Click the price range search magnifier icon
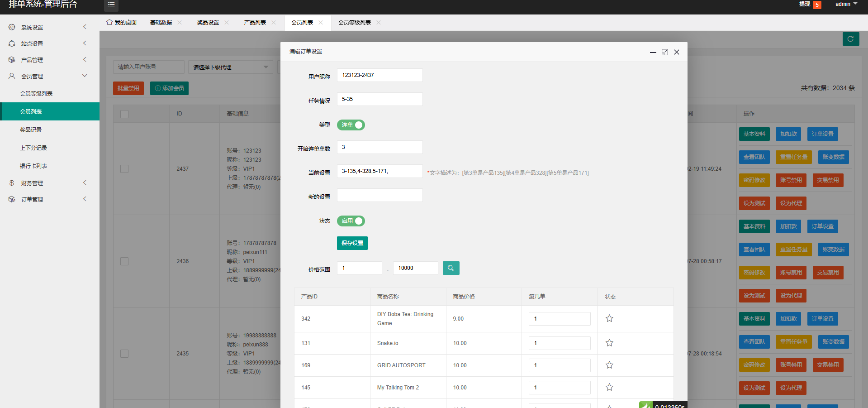The image size is (868, 408). coord(451,268)
